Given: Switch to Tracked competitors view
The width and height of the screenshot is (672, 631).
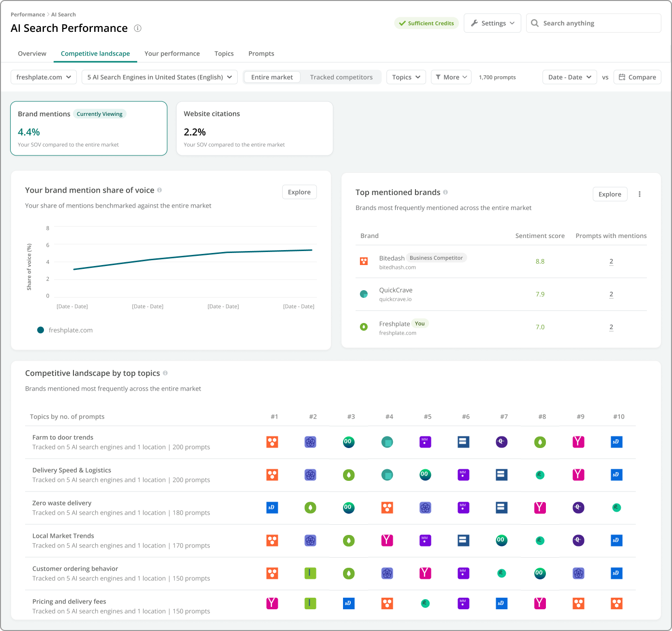Looking at the screenshot, I should click(x=341, y=77).
